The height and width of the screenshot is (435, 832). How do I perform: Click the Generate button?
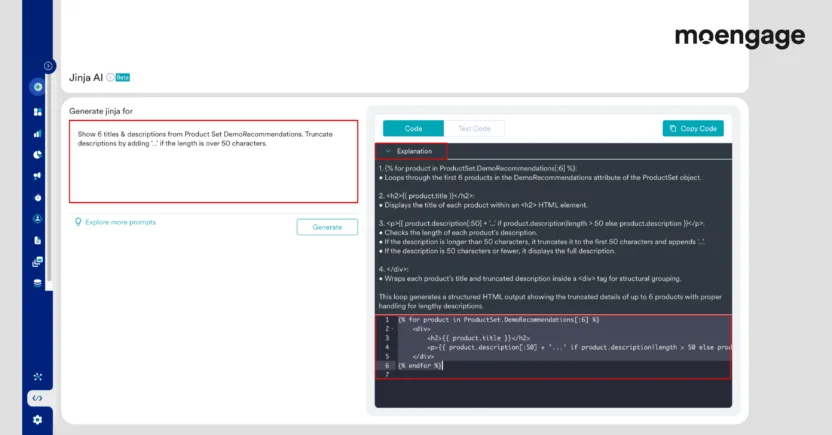(x=327, y=227)
